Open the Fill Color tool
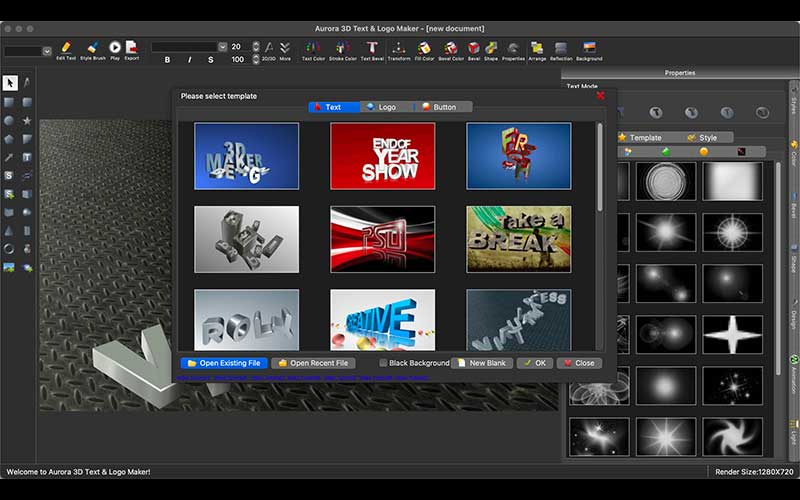800x500 pixels. [424, 51]
